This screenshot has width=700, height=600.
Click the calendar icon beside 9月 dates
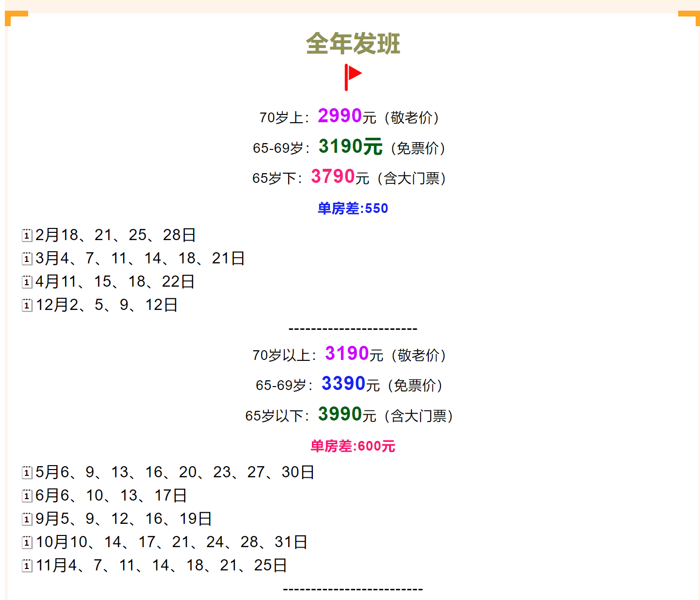pos(27,519)
